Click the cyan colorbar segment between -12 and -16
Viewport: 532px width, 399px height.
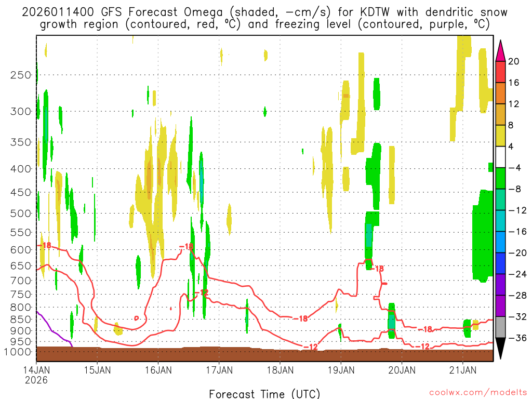[x=500, y=221]
